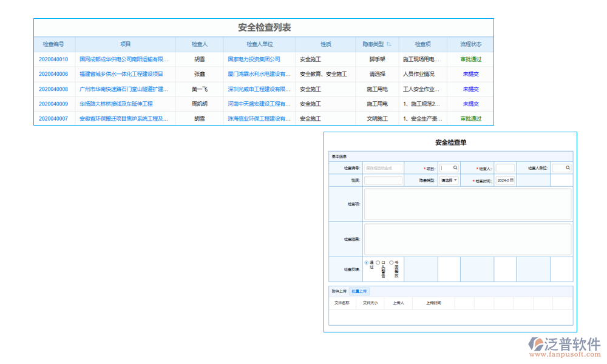Click the 检查人 input field
This screenshot has height=364, width=607.
(x=505, y=168)
